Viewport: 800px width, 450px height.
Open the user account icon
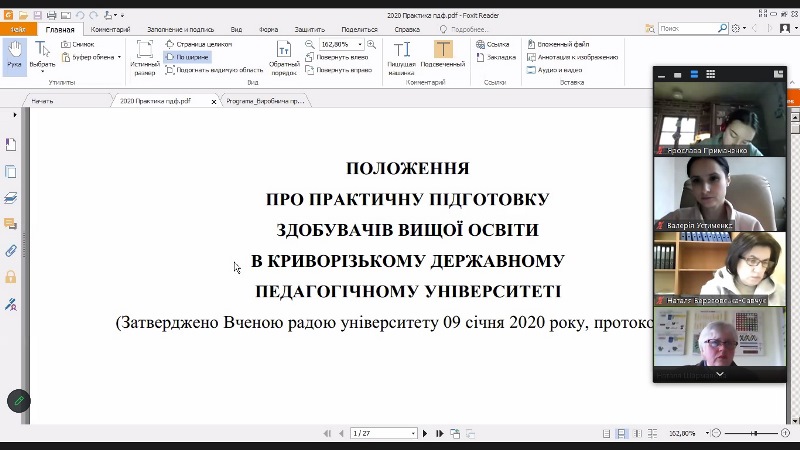[x=785, y=29]
